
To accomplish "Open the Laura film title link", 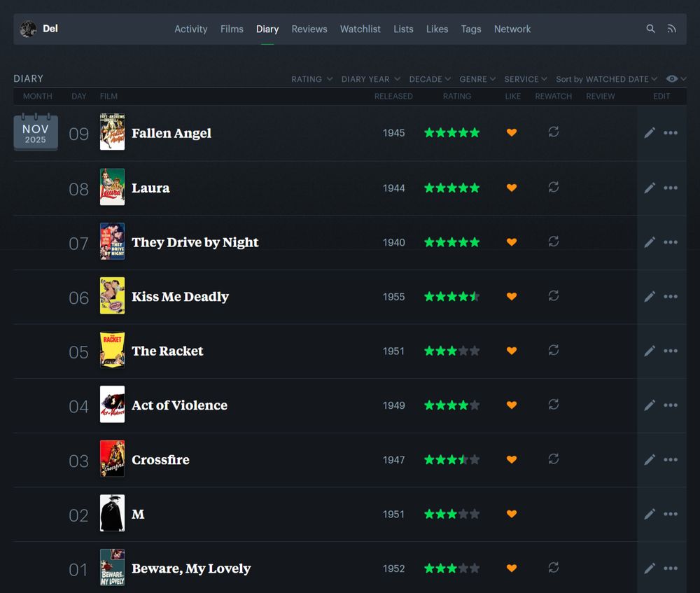I will tap(152, 188).
